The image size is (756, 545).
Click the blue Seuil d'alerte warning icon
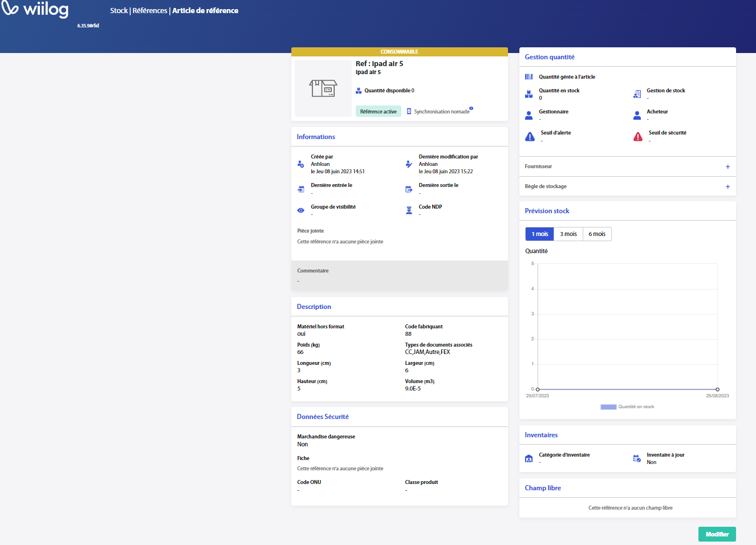pos(530,137)
